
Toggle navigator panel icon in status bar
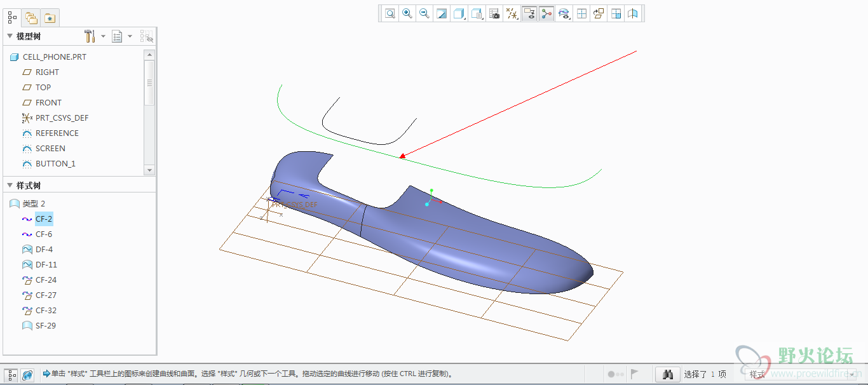click(12, 375)
